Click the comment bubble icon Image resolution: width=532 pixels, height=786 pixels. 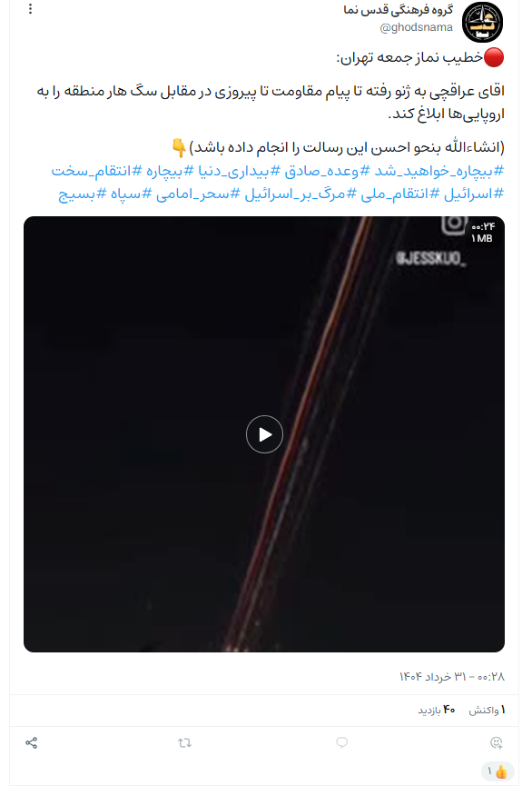(341, 742)
